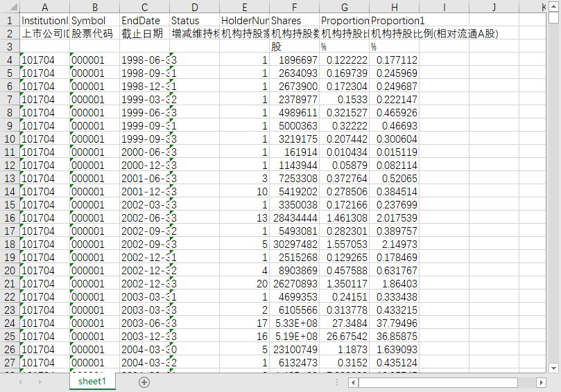Select column B header

[x=95, y=7]
